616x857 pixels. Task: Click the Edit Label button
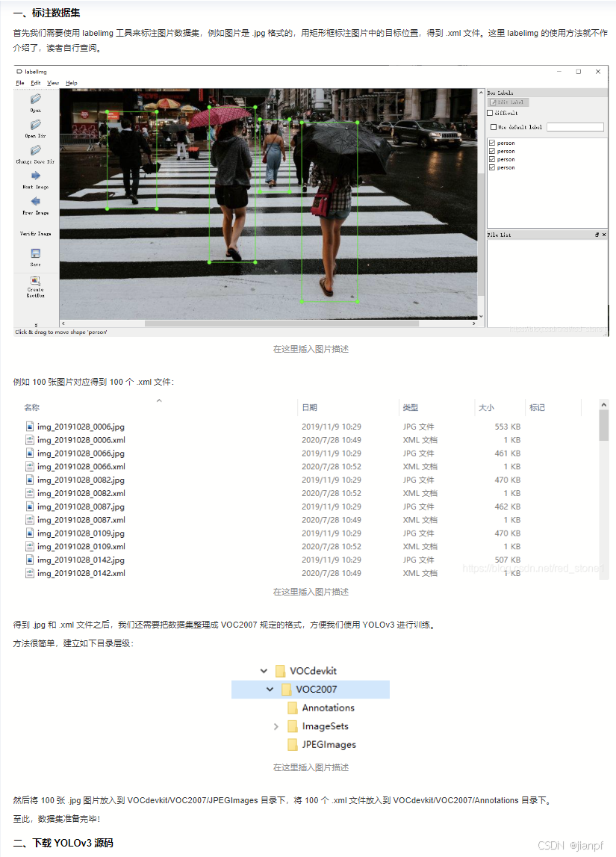pos(508,102)
